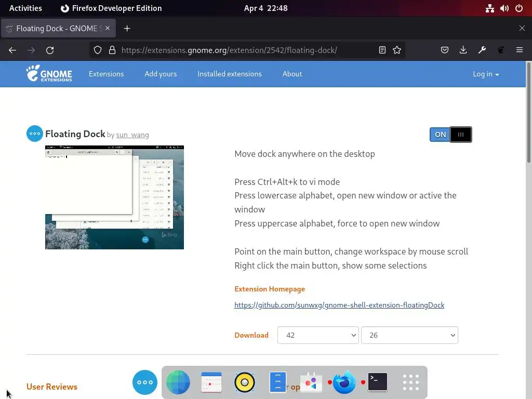The height and width of the screenshot is (399, 532).
Task: Open author sun_wang profile link
Action: [132, 135]
